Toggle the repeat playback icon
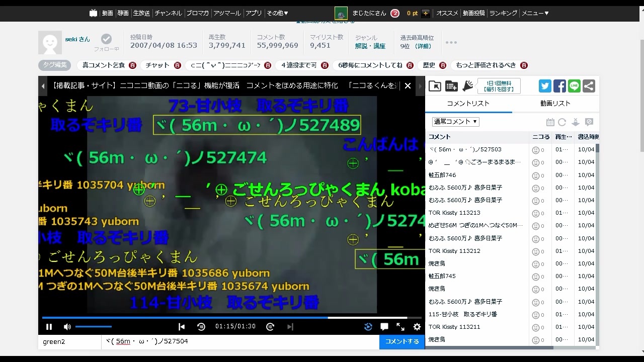This screenshot has height=362, width=644. pyautogui.click(x=368, y=327)
